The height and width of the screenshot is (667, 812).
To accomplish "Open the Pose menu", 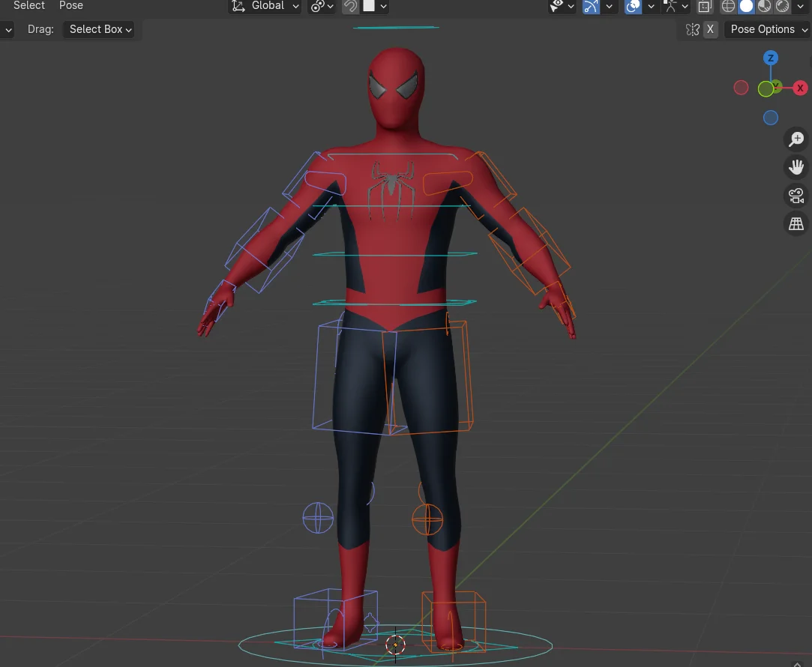I will 70,6.
